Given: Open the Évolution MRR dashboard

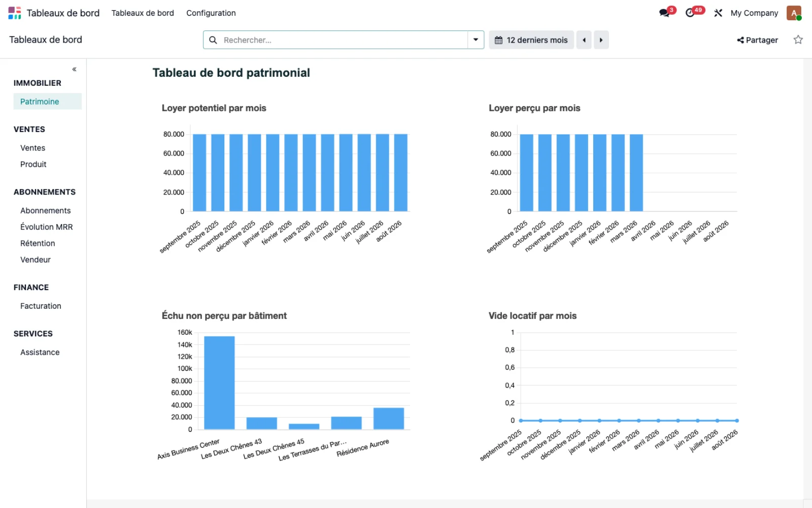Looking at the screenshot, I should click(x=48, y=227).
